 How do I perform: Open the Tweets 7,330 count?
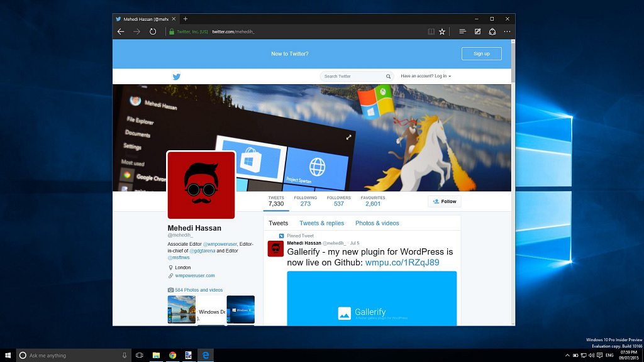276,200
